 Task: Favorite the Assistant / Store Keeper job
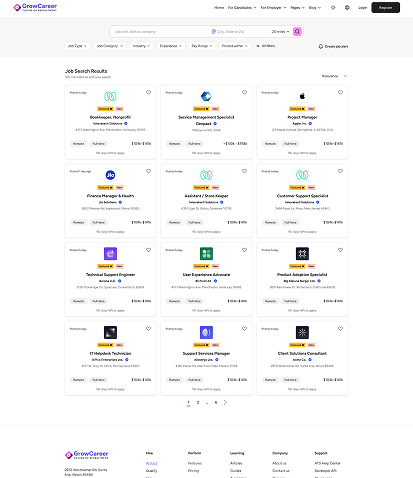click(x=244, y=171)
